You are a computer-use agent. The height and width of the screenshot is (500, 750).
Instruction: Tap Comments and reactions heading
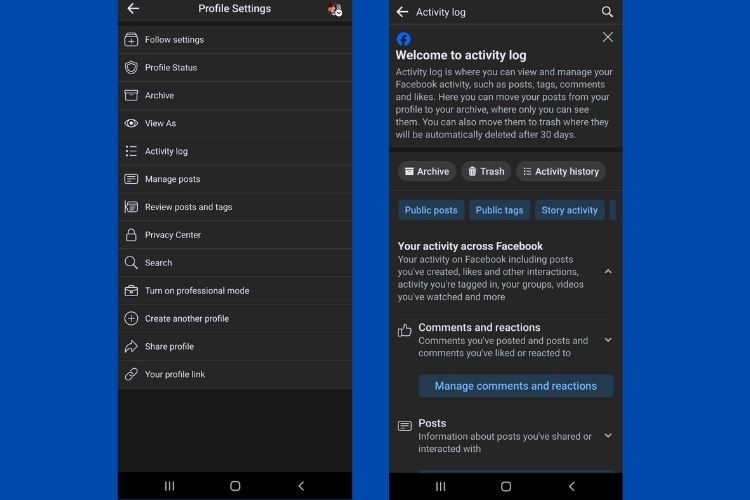[479, 327]
